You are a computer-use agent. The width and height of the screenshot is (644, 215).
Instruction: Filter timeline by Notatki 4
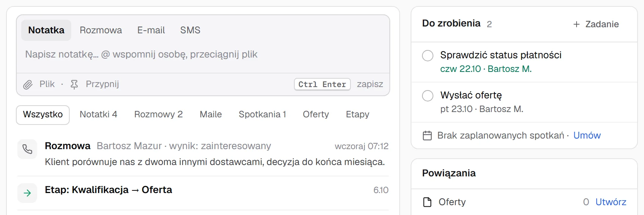click(x=98, y=115)
